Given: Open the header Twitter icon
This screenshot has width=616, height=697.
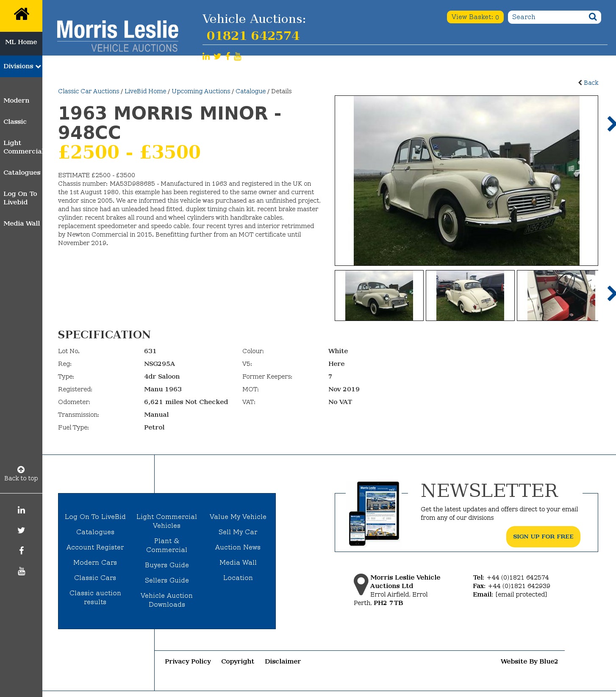Looking at the screenshot, I should (x=217, y=56).
